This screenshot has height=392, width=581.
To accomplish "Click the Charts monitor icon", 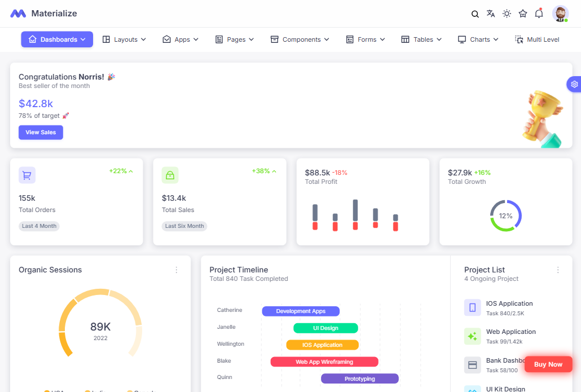I will [461, 39].
